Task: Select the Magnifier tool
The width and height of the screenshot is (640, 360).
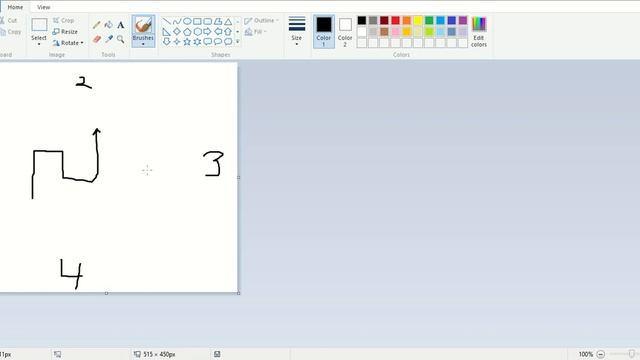Action: [x=120, y=39]
